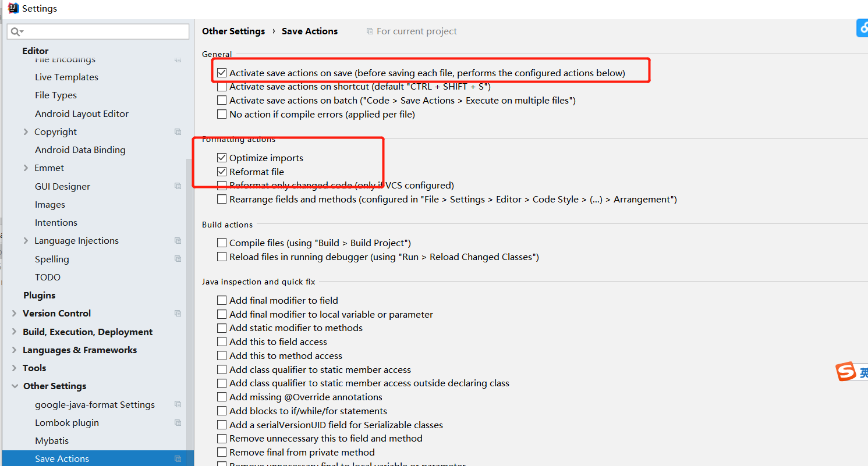This screenshot has width=868, height=466.
Task: Click the project-level icon beside Version Control
Action: pyautogui.click(x=178, y=314)
